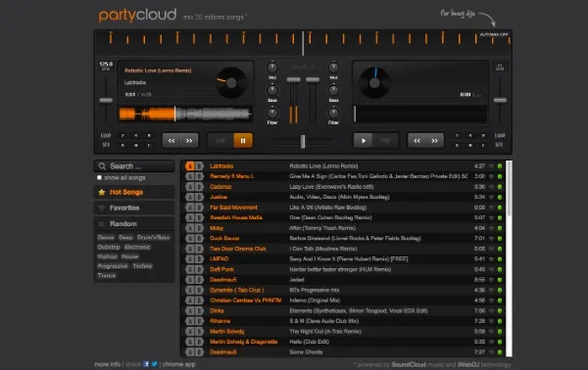Filter by Deep genre tag
Screen dimensions: 588x370
point(125,238)
